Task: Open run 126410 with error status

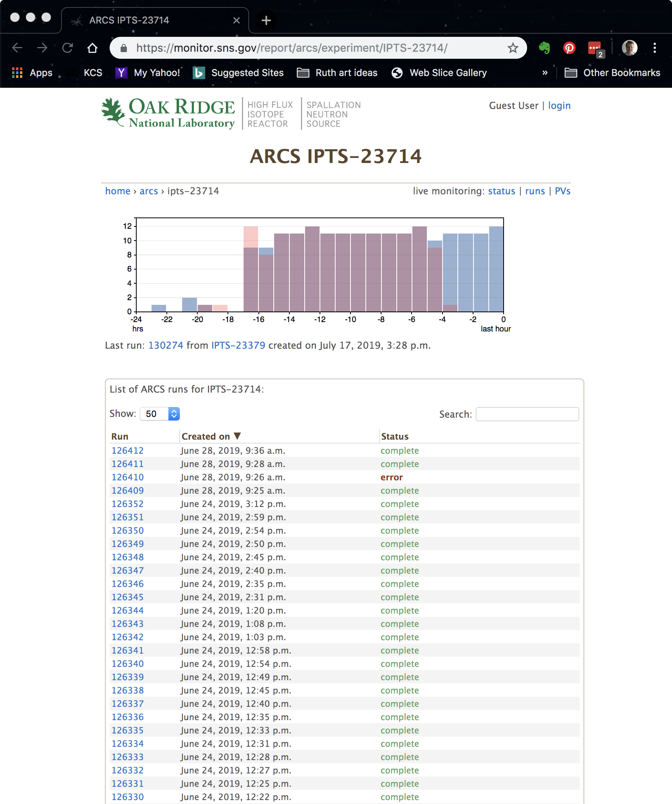Action: coord(128,477)
